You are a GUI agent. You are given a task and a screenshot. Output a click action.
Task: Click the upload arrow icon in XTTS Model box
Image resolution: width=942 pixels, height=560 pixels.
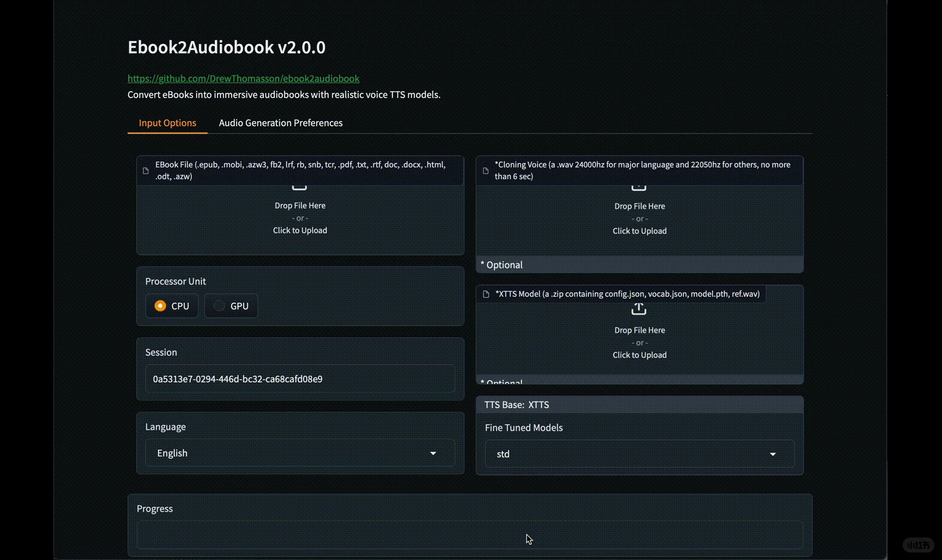click(639, 309)
